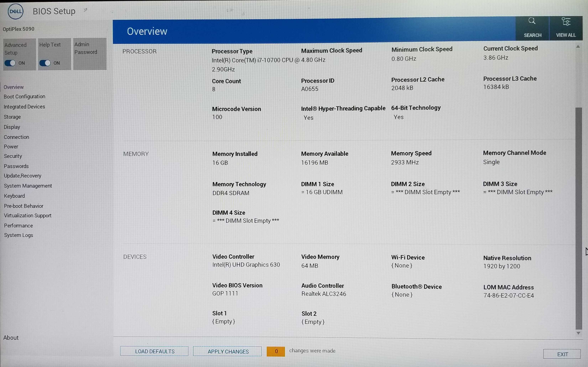Click the Processor L2 Cache value 2048 kB
Image resolution: width=588 pixels, height=367 pixels.
(x=402, y=88)
